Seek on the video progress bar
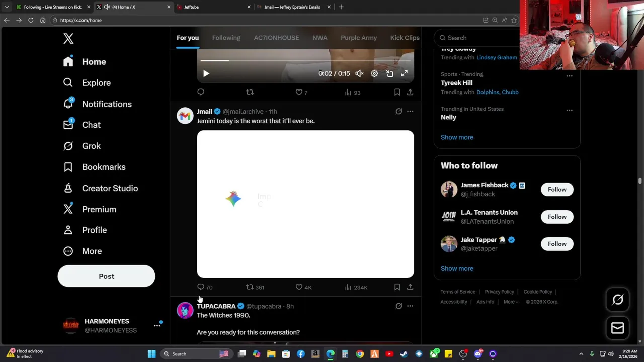644x362 pixels. [x=305, y=61]
